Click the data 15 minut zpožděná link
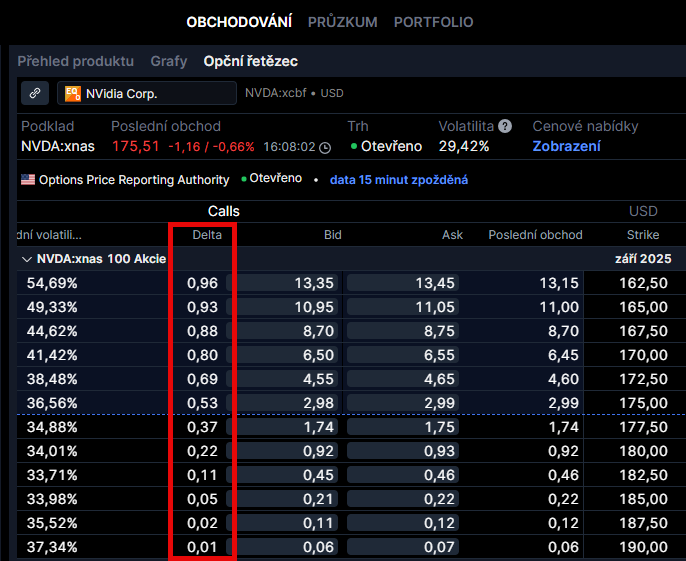 pos(399,180)
